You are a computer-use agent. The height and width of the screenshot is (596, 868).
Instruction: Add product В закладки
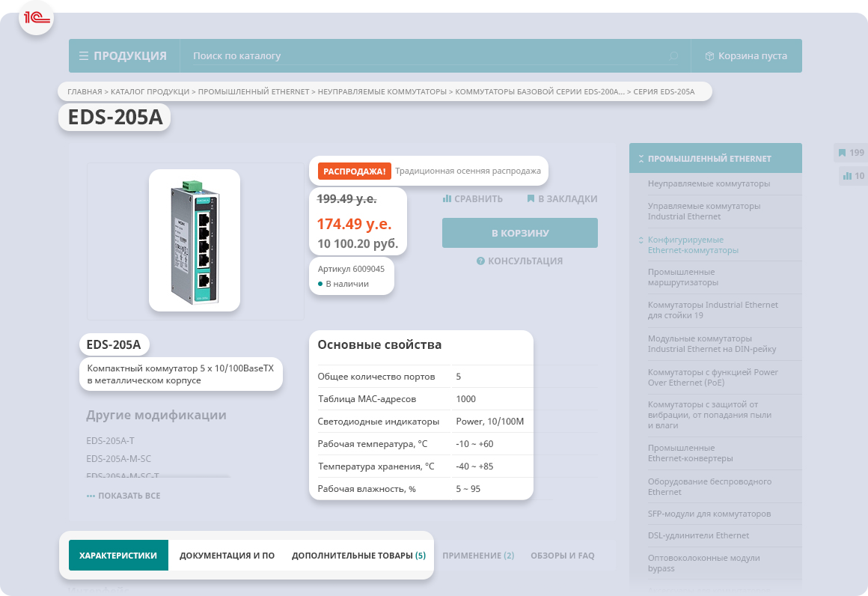point(562,199)
